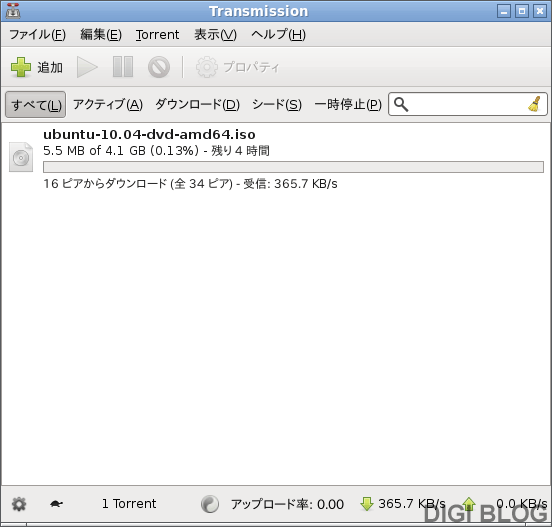552x527 pixels.
Task: Click the 16 ピアからダウンロード peer info line
Action: coord(190,184)
